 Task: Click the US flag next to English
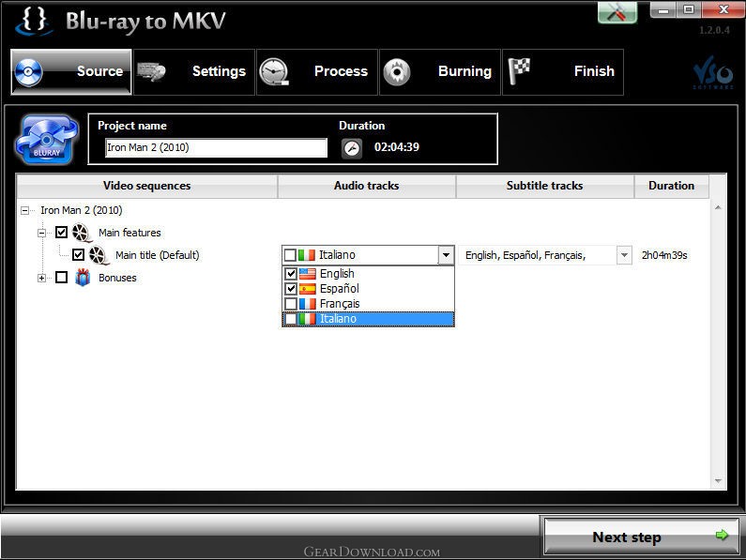coord(308,274)
